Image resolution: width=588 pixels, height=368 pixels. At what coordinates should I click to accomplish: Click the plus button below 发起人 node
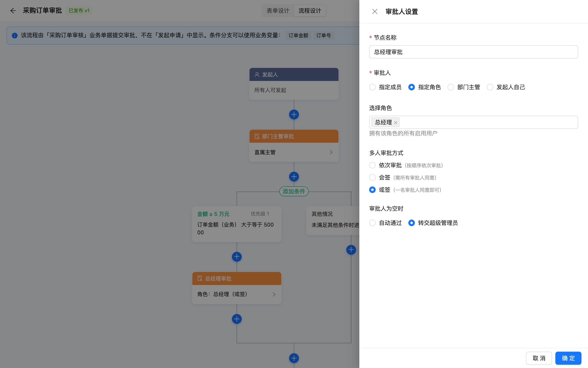click(x=294, y=115)
